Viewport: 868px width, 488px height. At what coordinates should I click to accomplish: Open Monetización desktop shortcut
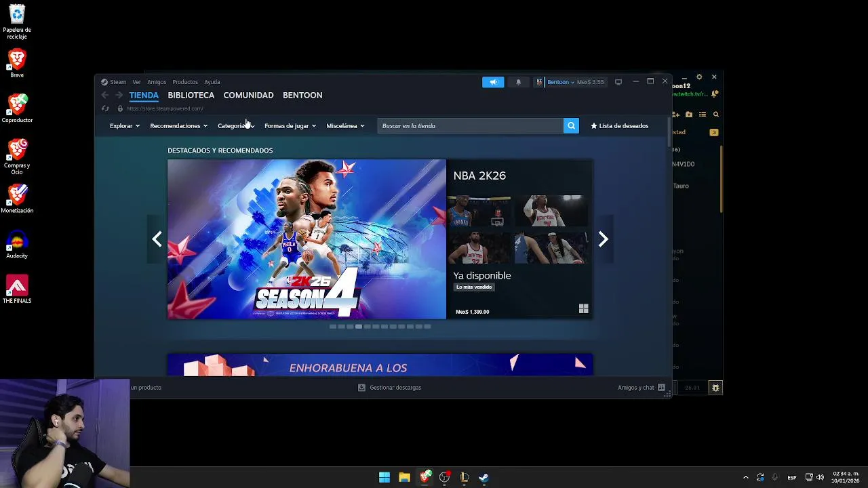point(17,199)
